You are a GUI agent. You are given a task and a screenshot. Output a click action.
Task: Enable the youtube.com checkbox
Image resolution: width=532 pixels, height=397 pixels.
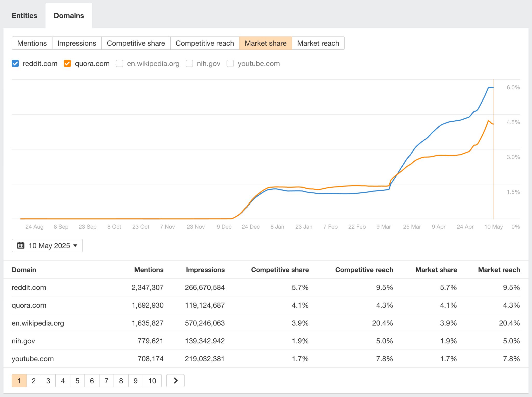230,63
